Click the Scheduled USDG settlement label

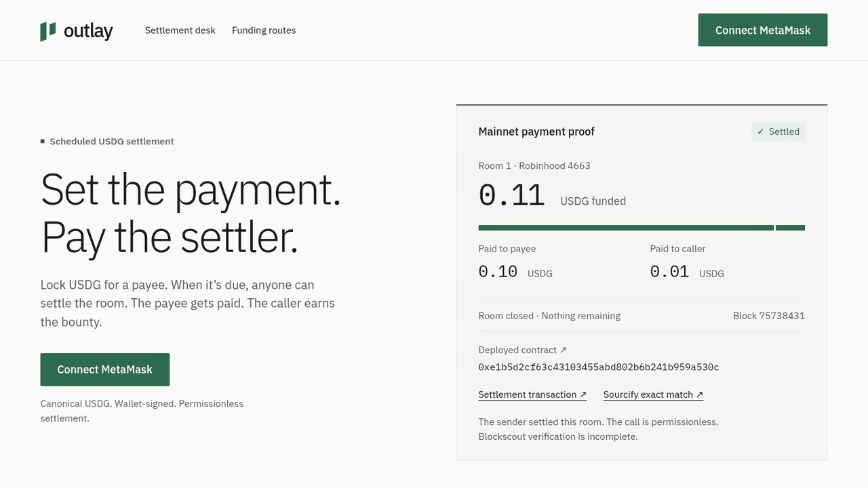point(111,142)
